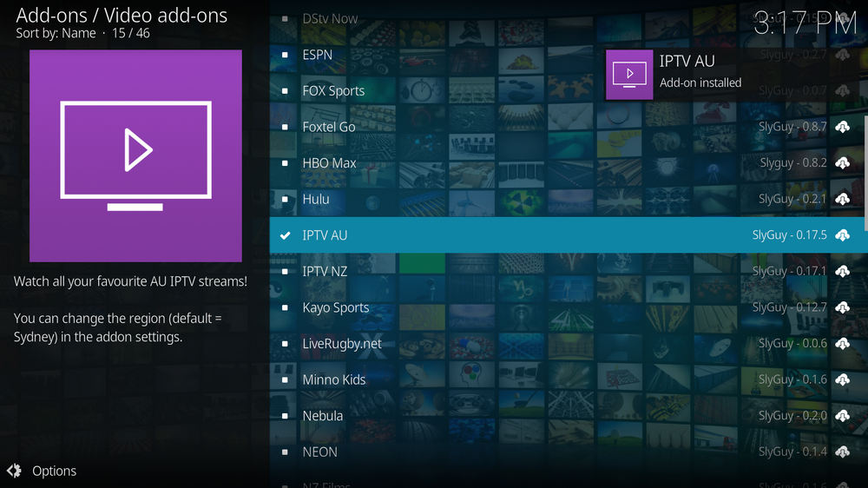Click the large purple IPTV AU thumbnail
Image resolution: width=868 pixels, height=488 pixels.
tap(135, 155)
